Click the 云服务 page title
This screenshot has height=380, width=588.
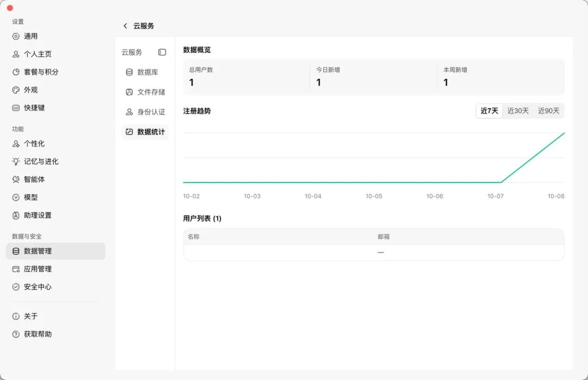point(144,26)
